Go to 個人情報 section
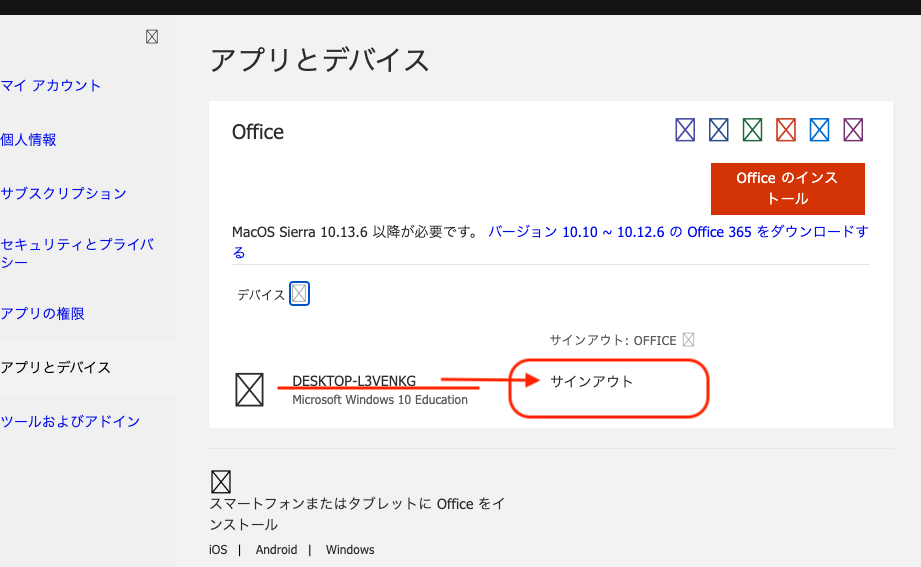Screen dimensions: 921x567 pyautogui.click(x=28, y=140)
